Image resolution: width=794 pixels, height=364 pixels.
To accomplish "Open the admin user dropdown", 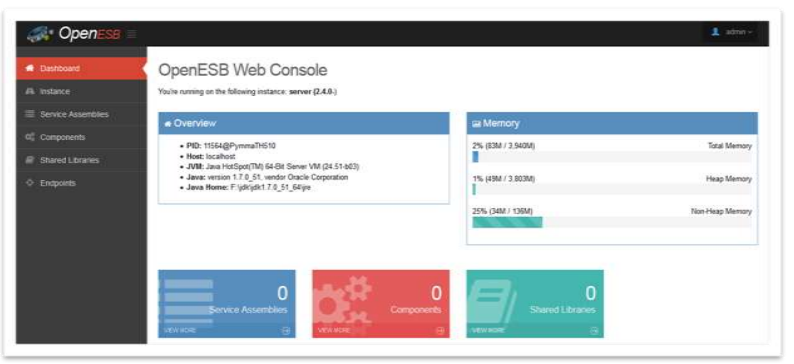I will click(731, 32).
